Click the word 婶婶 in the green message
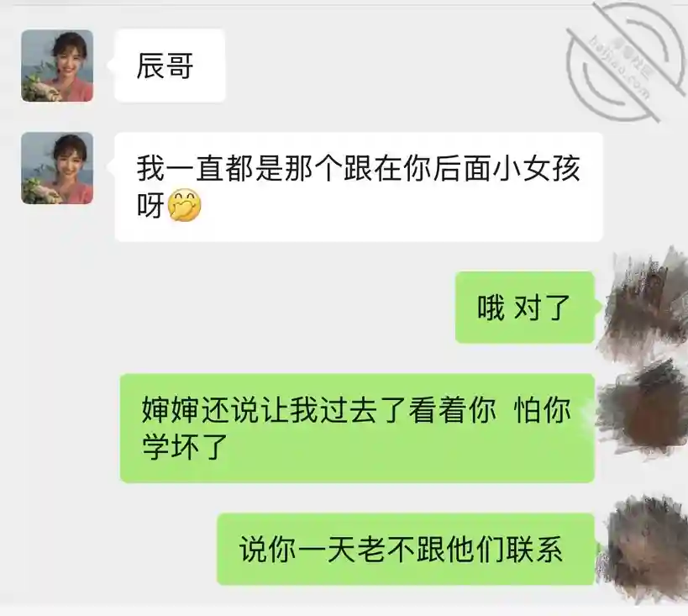Viewport: 688px width, 616px height. [x=171, y=409]
